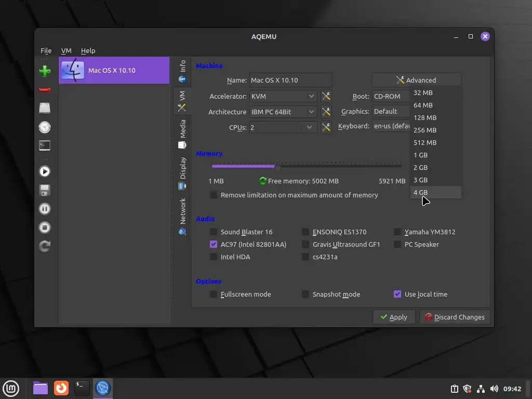This screenshot has width=532, height=399.
Task: Click the floppy Save VM state icon
Action: coord(45,190)
